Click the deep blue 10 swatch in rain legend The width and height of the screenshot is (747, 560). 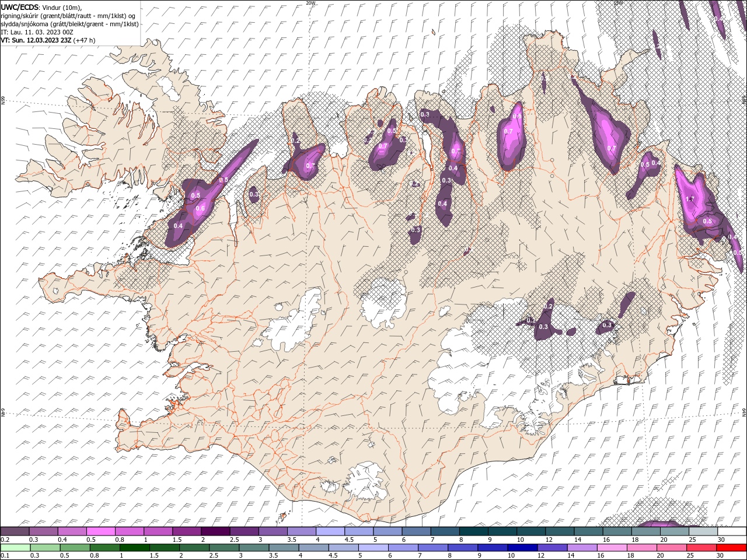pyautogui.click(x=522, y=548)
